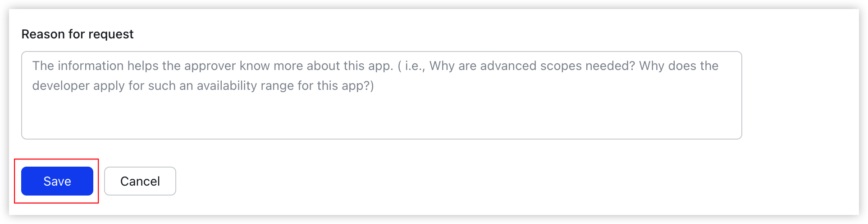The image size is (868, 224).
Task: Click the 'Reason for request' label
Action: (x=78, y=34)
